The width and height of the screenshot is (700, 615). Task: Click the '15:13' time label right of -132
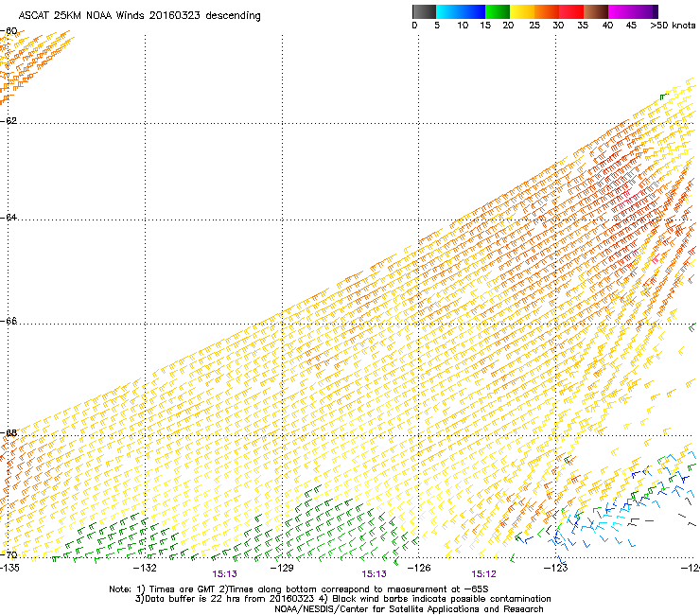pos(224,574)
